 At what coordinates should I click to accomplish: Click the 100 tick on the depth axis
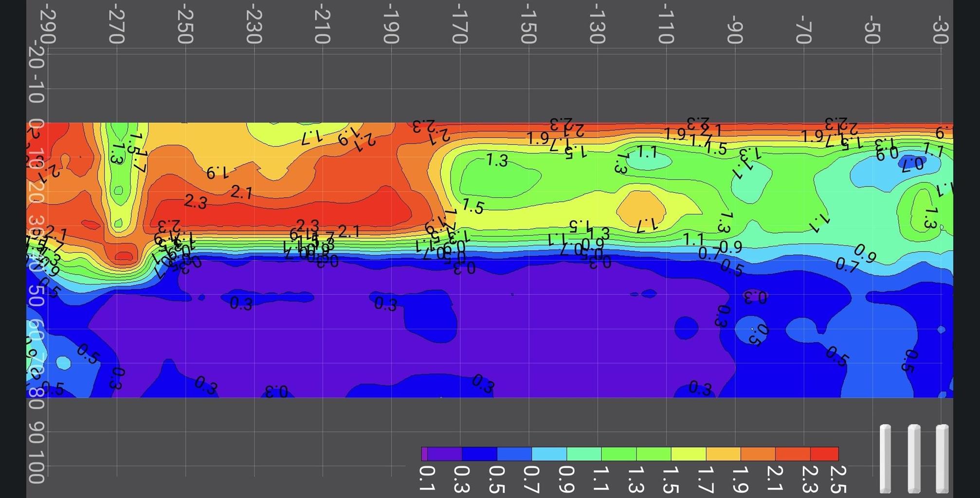[37, 467]
